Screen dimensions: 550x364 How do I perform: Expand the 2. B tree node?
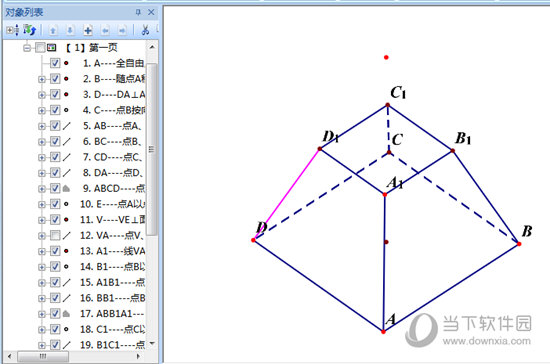(42, 79)
